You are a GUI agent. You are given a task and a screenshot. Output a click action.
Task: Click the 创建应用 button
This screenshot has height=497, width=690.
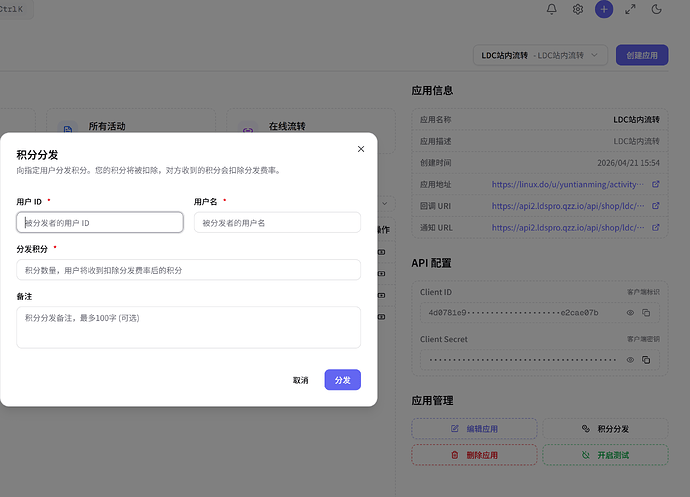point(642,55)
